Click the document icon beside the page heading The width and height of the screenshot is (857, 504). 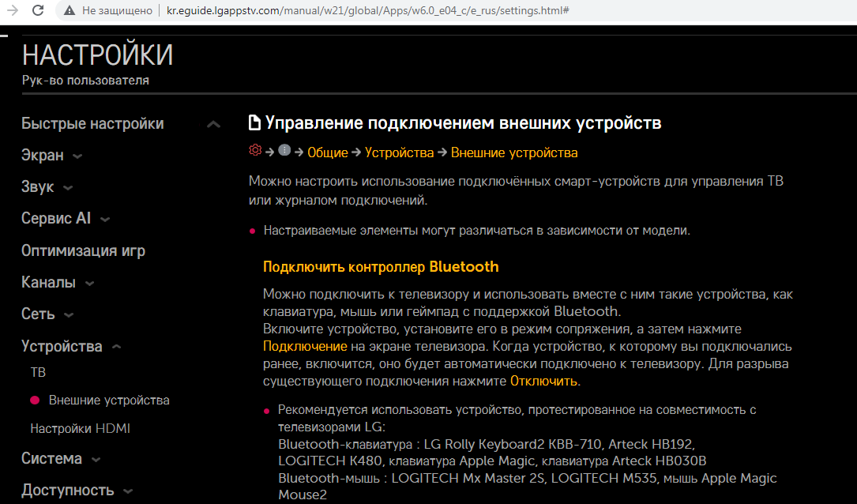(x=254, y=123)
